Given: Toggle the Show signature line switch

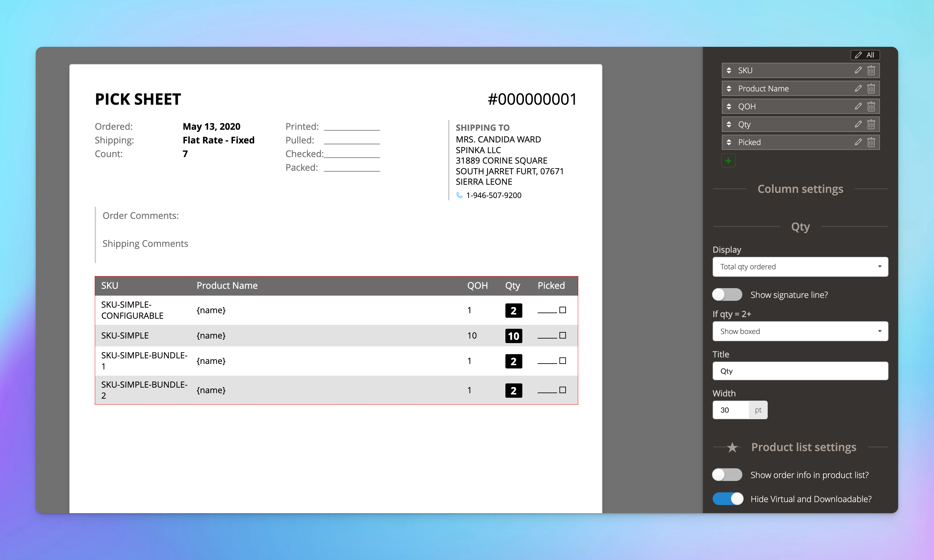Looking at the screenshot, I should 727,294.
